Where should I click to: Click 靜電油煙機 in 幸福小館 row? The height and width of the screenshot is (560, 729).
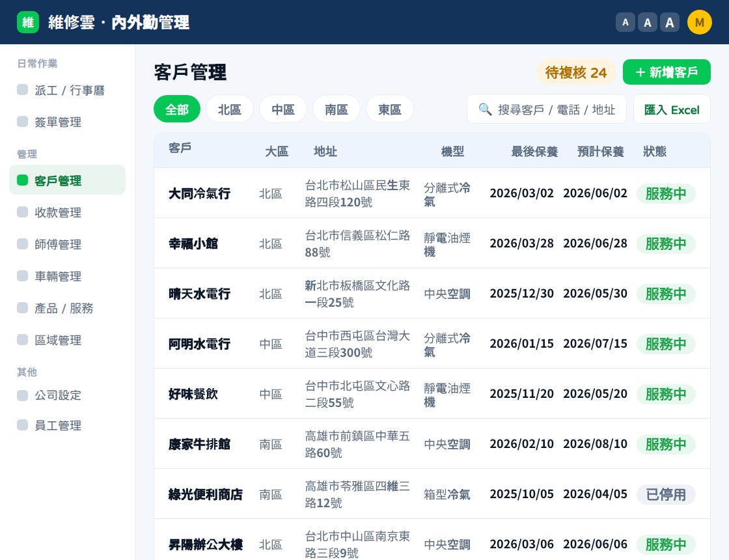pyautogui.click(x=447, y=245)
